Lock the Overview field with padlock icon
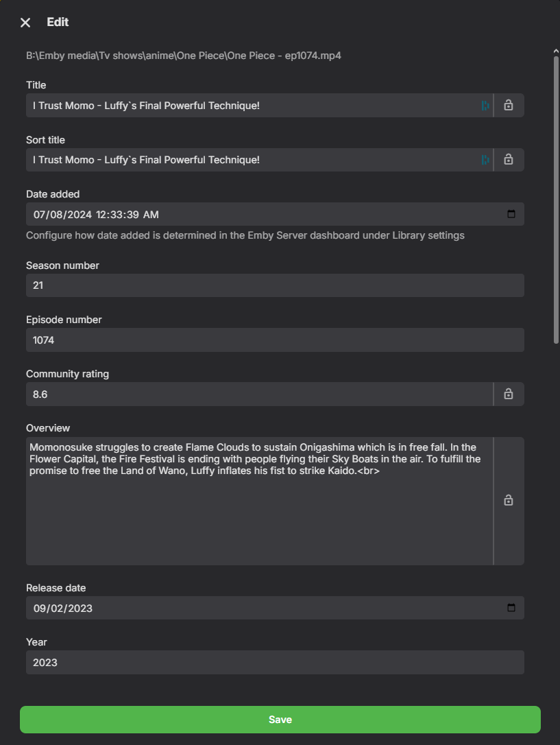The image size is (560, 745). point(509,500)
